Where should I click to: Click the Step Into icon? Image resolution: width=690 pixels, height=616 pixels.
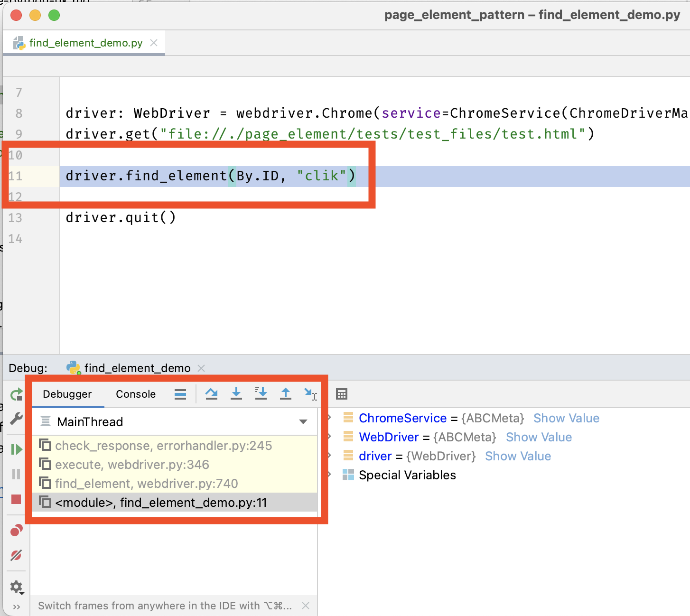click(236, 394)
